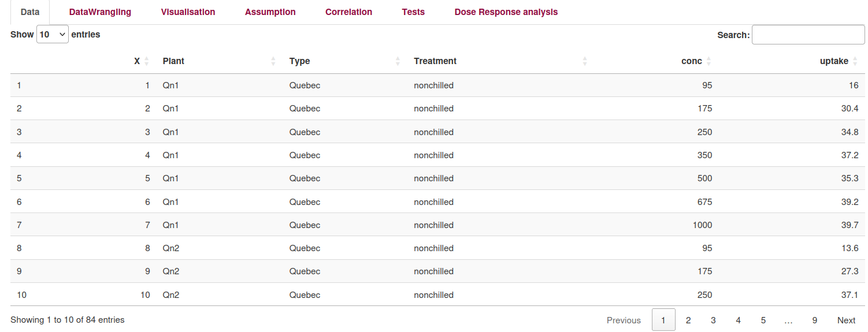Select the Correlation tab
Image resolution: width=868 pixels, height=332 pixels.
348,12
